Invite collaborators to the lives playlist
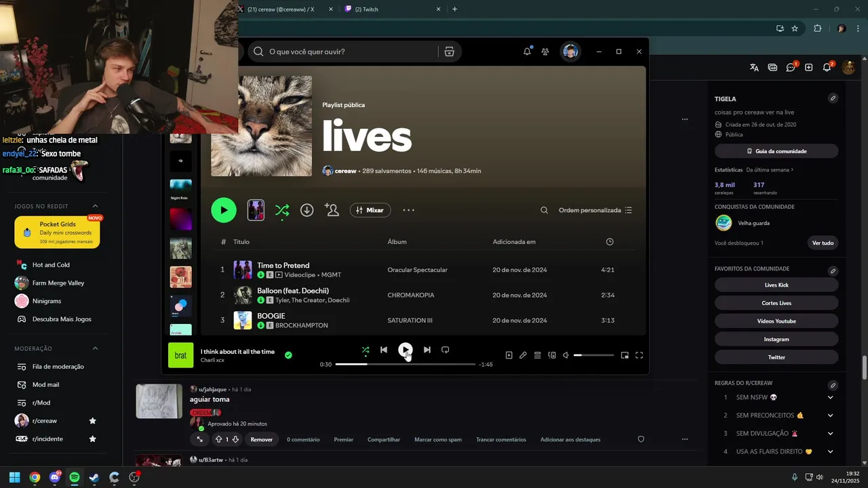This screenshot has width=868, height=488. (x=332, y=210)
